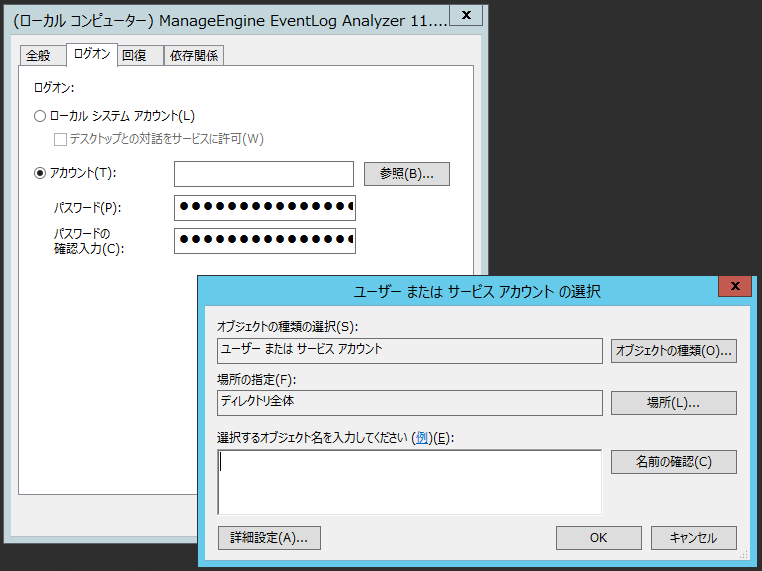This screenshot has width=762, height=571.
Task: Open the 依存関係 tab
Action: click(194, 55)
